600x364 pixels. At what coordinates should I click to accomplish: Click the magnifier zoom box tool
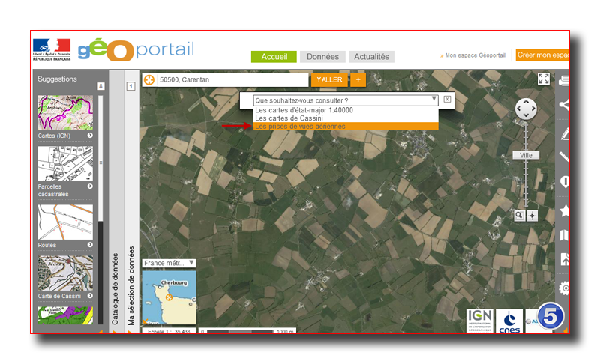point(519,216)
